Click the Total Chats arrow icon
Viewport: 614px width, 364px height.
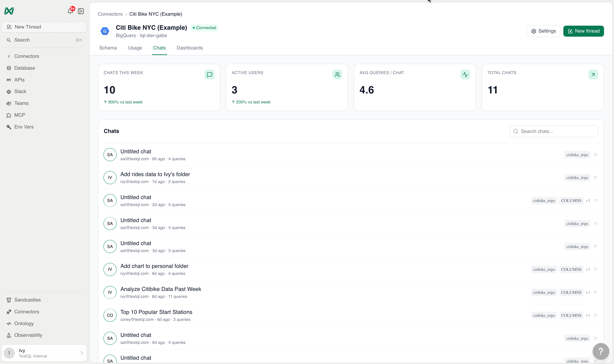(593, 75)
